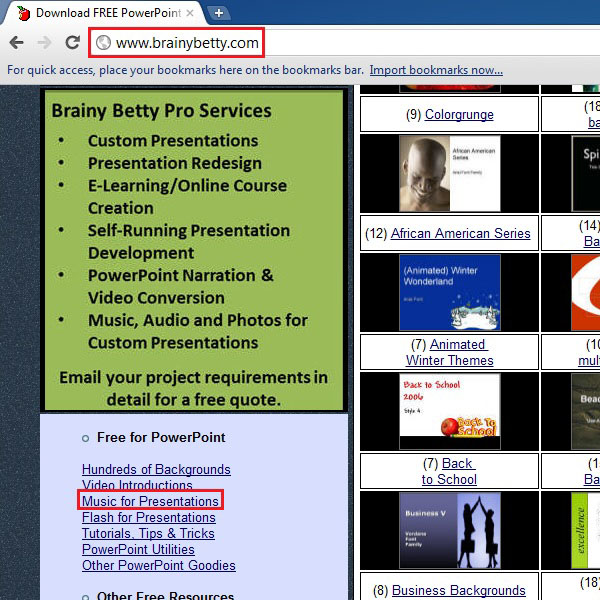The height and width of the screenshot is (600, 600).
Task: Click the Brainy Betty Pro Services heading
Action: coord(161,111)
